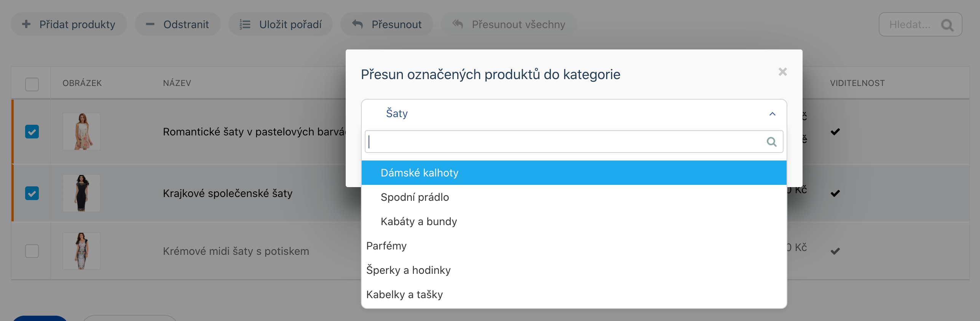The width and height of the screenshot is (980, 321).
Task: Uncheck the Romantické šaty product checkbox
Action: (x=32, y=132)
